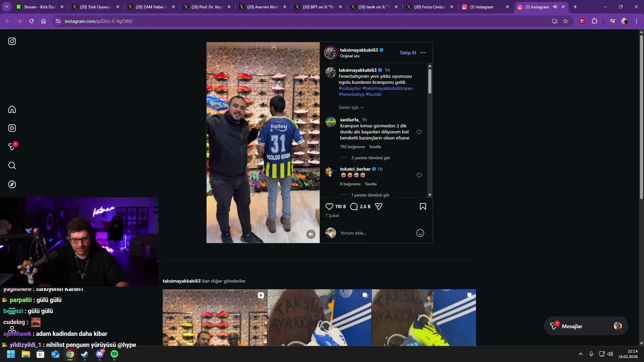644x362 pixels.
Task: Expand '2 yanıtın tümünü gör' replies
Action: (x=370, y=158)
